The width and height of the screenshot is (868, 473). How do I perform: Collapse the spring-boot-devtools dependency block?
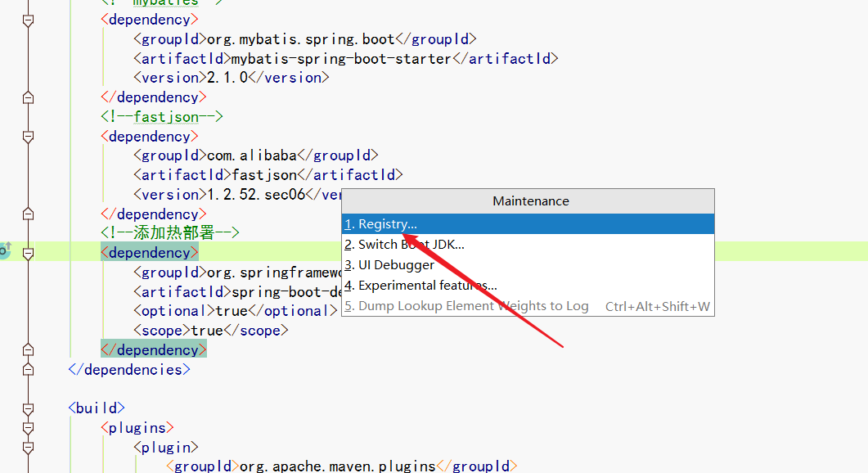point(28,252)
